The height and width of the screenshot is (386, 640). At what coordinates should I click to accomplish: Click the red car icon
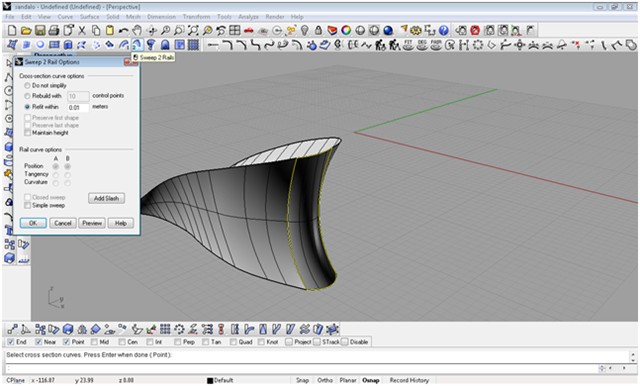pos(249,30)
